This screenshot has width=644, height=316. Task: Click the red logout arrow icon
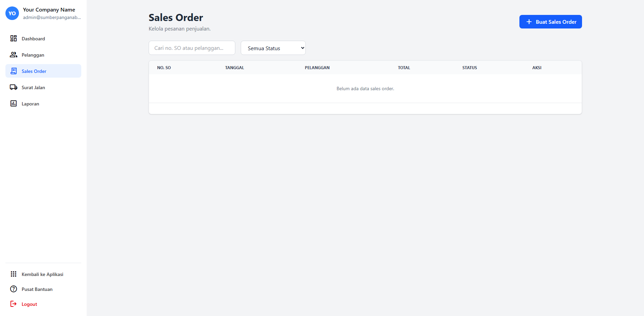click(14, 304)
